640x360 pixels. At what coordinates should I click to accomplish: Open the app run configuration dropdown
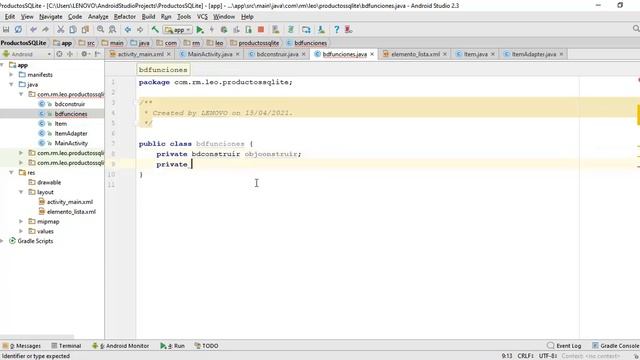[178, 30]
